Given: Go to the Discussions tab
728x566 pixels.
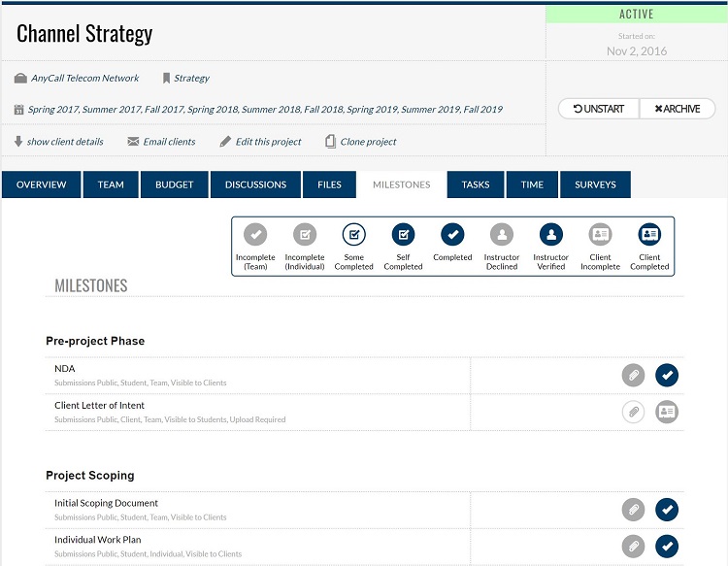Looking at the screenshot, I should click(x=255, y=184).
